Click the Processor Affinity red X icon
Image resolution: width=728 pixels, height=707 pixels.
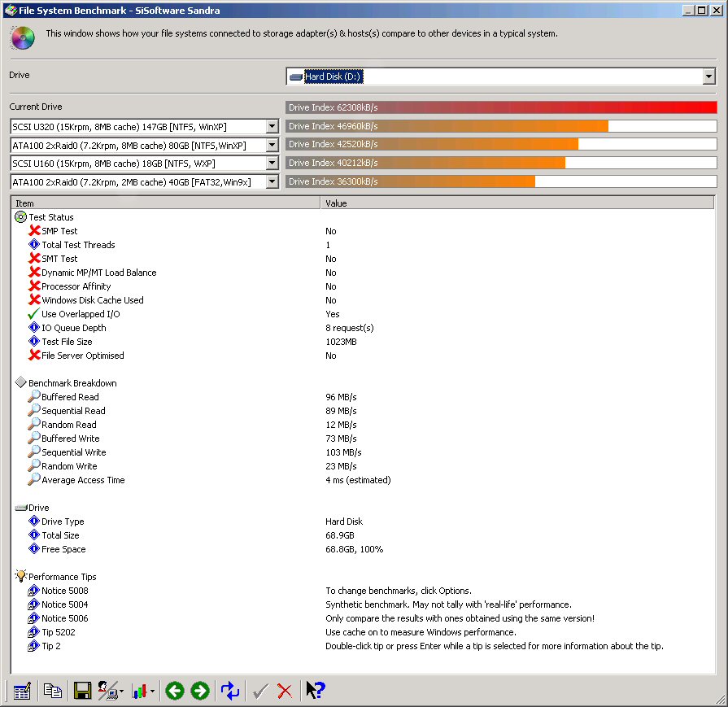point(34,286)
